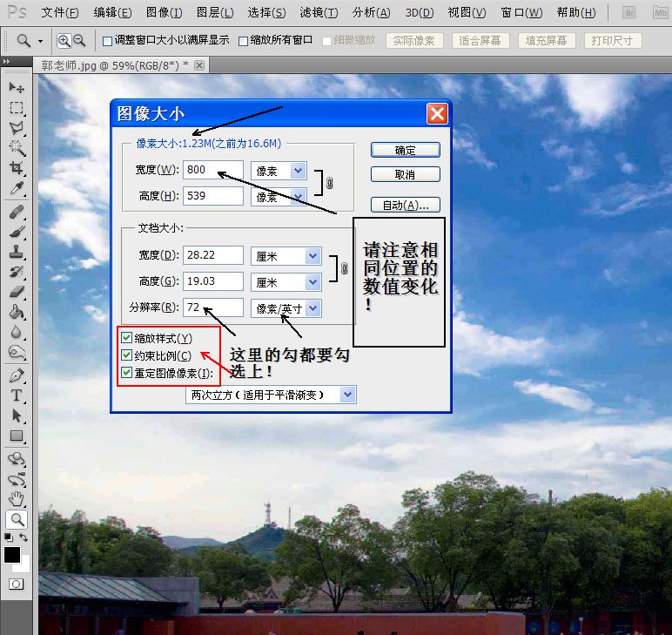
Task: Switch to 郭老师.jpg document tab
Action: (x=115, y=65)
